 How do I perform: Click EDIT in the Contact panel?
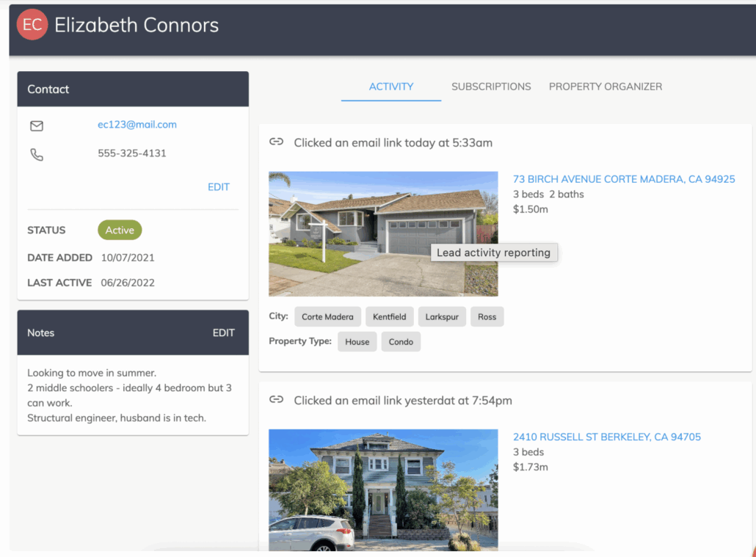point(218,186)
